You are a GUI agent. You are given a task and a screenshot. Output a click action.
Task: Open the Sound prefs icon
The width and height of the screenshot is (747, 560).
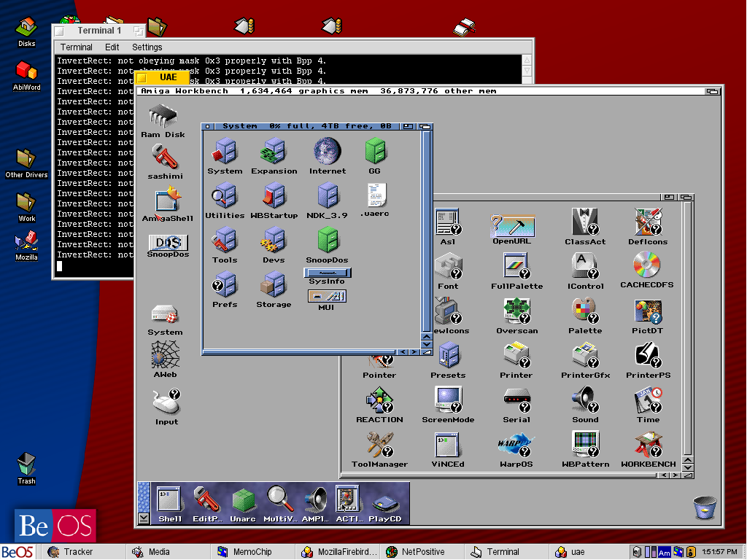(x=584, y=400)
